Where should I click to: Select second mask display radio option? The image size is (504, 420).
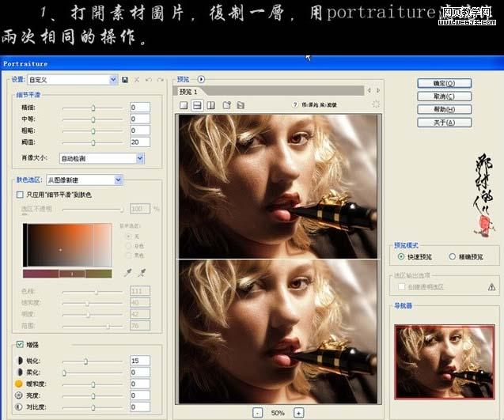(128, 246)
